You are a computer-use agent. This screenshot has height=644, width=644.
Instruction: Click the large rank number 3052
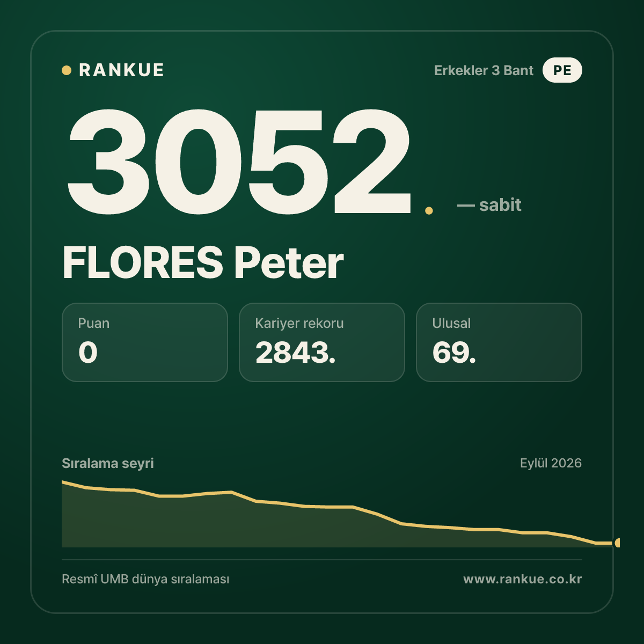click(239, 161)
